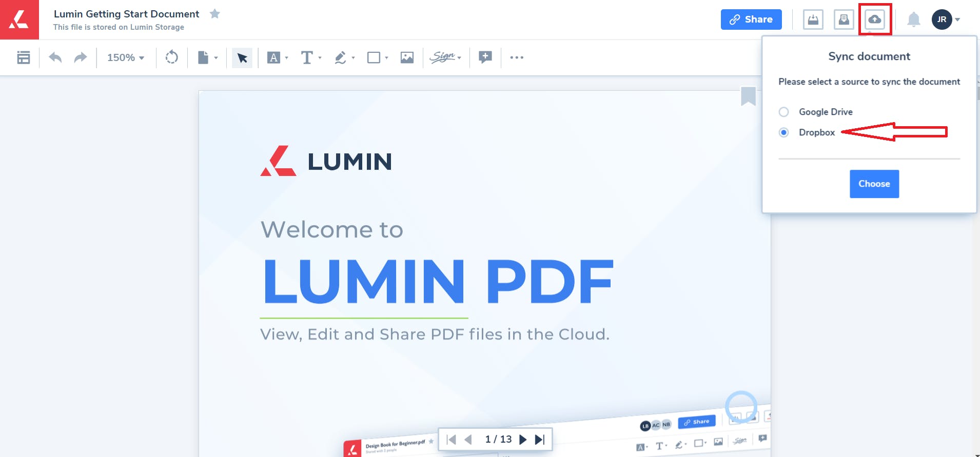Image resolution: width=980 pixels, height=457 pixels.
Task: Select the free text T tool
Action: (x=307, y=57)
